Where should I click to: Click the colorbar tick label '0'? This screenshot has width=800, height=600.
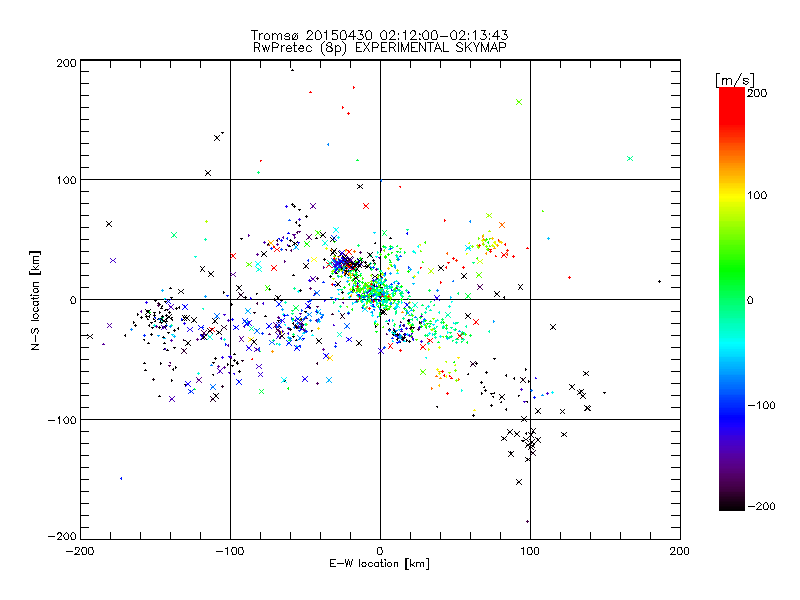[x=750, y=300]
